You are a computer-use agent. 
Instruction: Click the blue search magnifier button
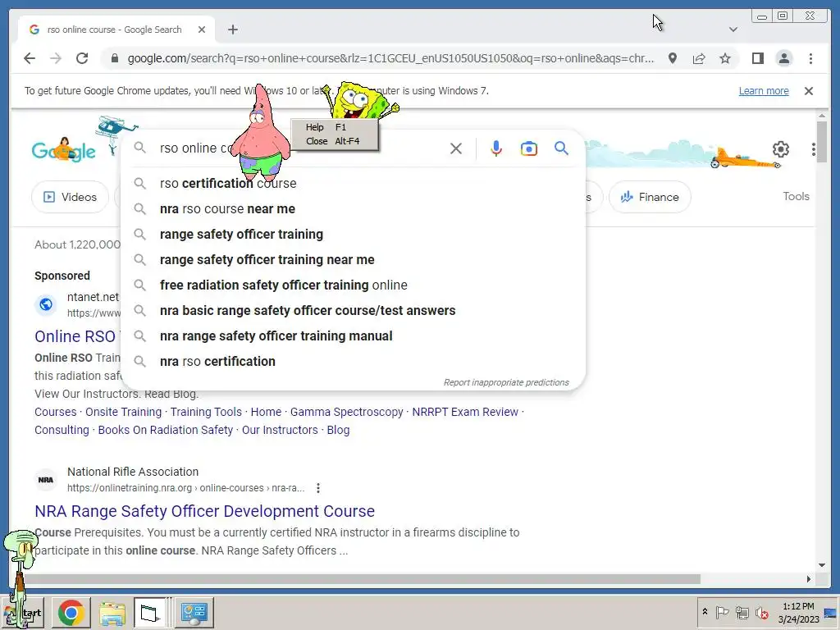click(x=561, y=148)
